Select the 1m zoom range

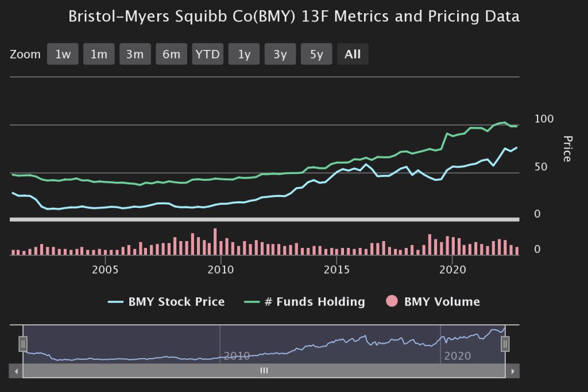(x=99, y=55)
